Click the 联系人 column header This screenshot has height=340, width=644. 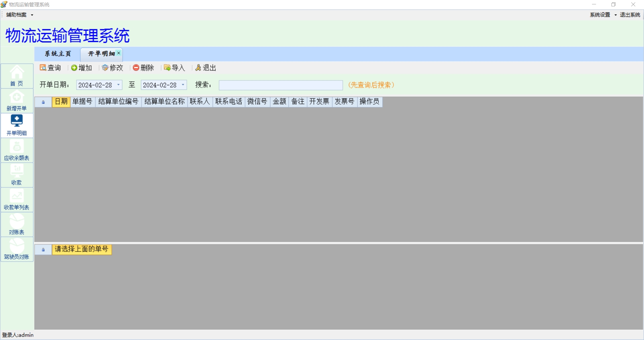[200, 102]
